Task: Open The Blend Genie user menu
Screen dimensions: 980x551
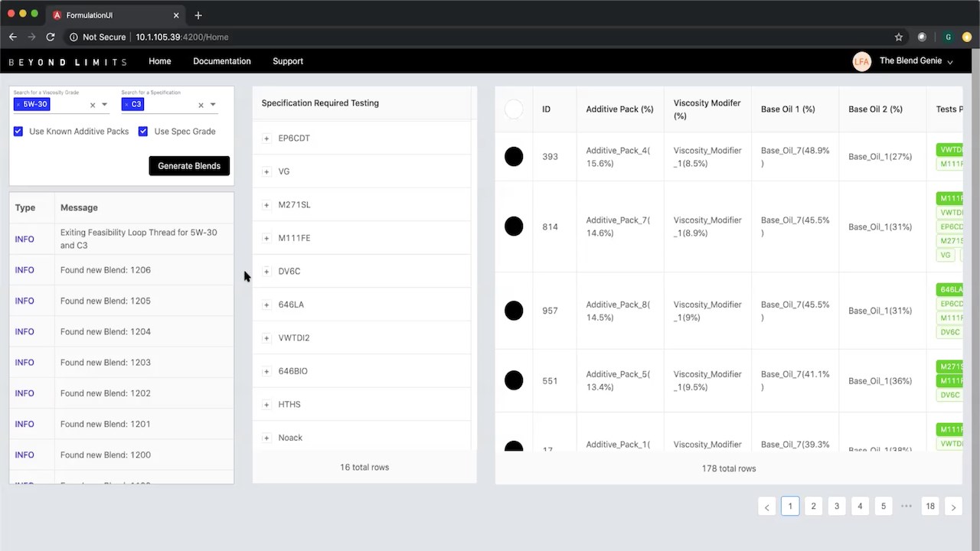Action: [916, 61]
